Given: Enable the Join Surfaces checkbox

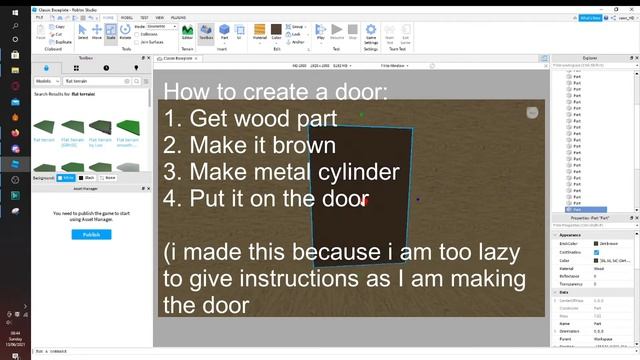Looking at the screenshot, I should (137, 42).
